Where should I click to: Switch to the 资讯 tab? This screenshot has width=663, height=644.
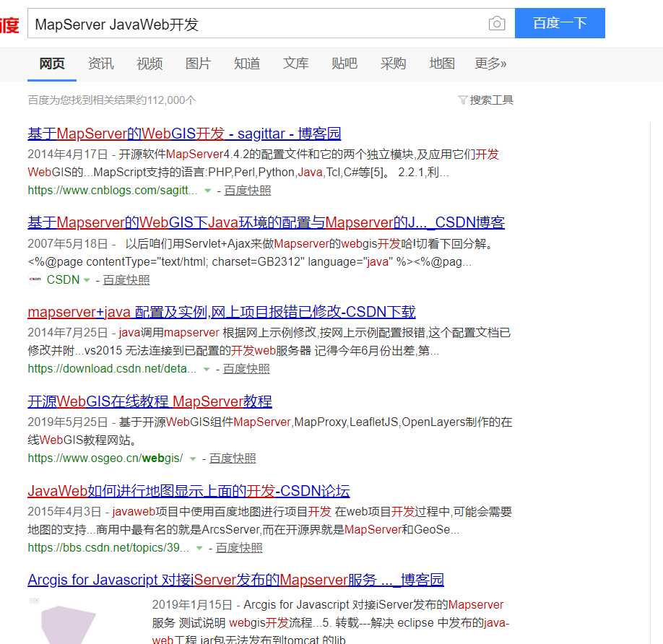(100, 64)
